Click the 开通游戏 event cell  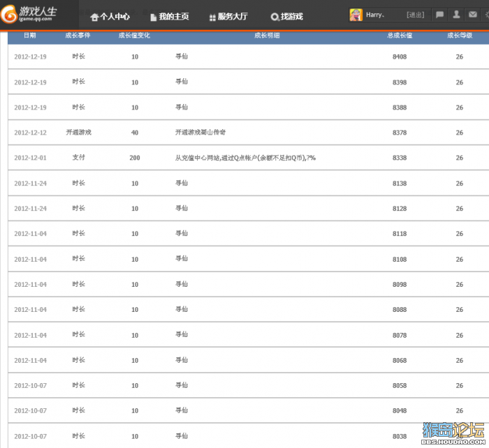pyautogui.click(x=78, y=133)
